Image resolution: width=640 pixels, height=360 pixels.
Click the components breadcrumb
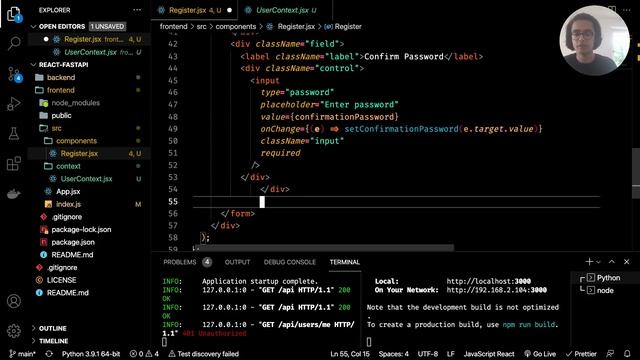tap(236, 27)
